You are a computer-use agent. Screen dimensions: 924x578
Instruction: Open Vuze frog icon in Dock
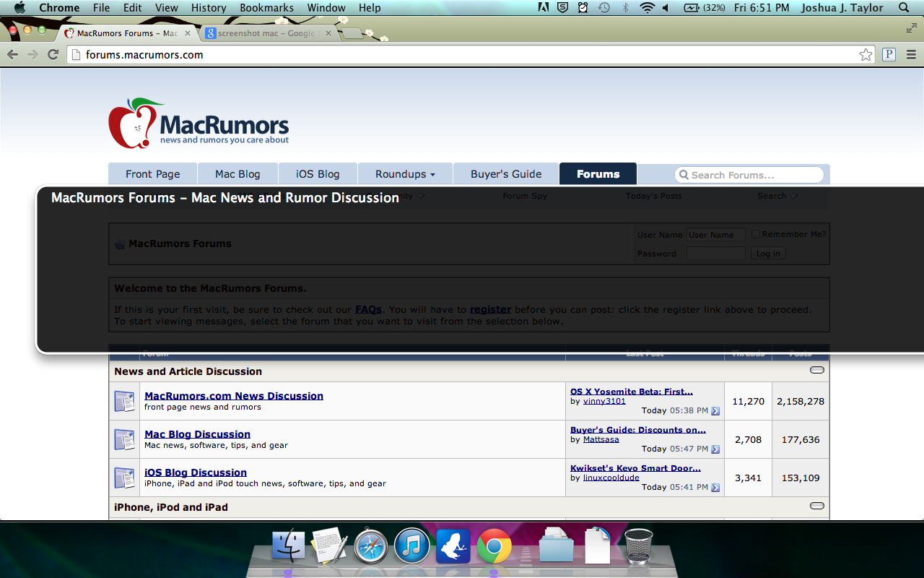(x=453, y=546)
